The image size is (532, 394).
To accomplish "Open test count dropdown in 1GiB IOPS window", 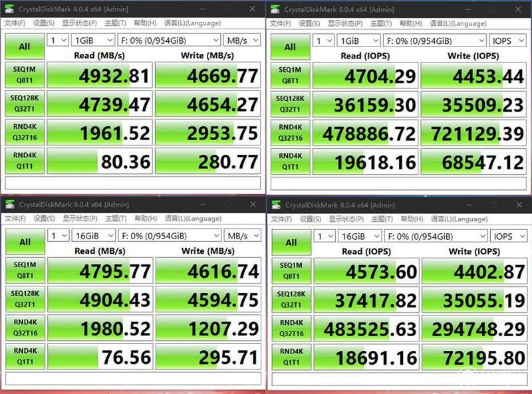I will (x=324, y=41).
